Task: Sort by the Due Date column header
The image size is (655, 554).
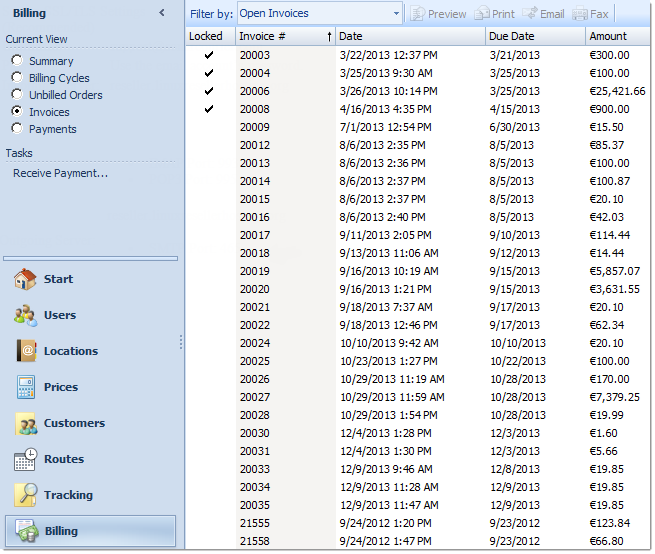Action: 536,36
